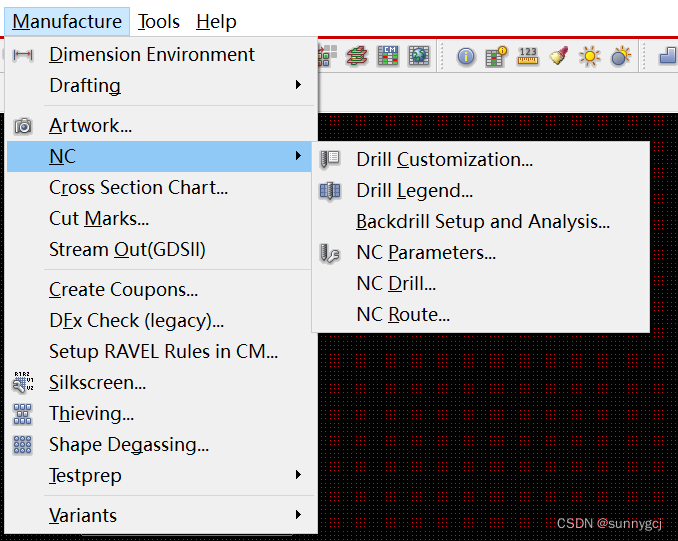Click the 123 ruler measure icon

click(x=528, y=57)
